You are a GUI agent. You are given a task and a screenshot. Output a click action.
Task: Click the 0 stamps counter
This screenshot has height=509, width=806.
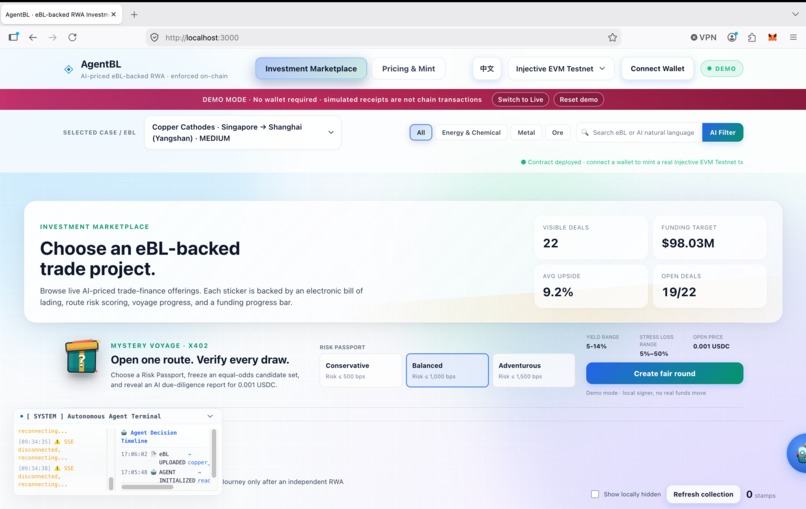pyautogui.click(x=760, y=495)
